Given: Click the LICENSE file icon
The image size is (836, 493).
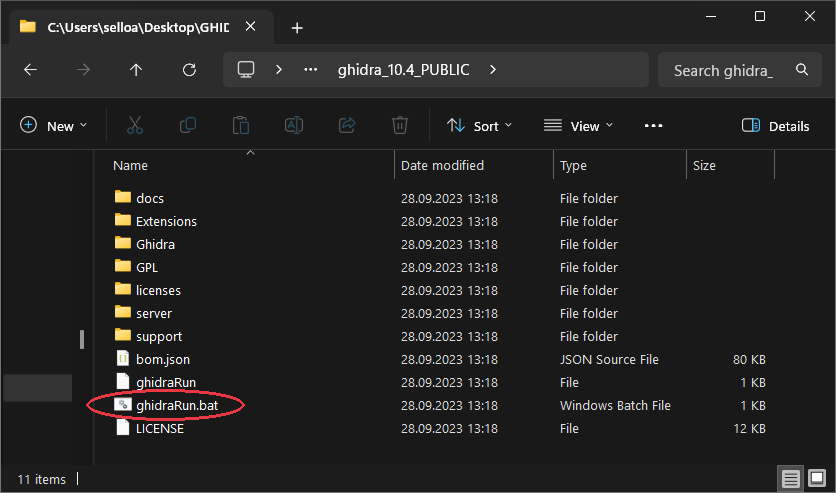Looking at the screenshot, I should pyautogui.click(x=123, y=427).
